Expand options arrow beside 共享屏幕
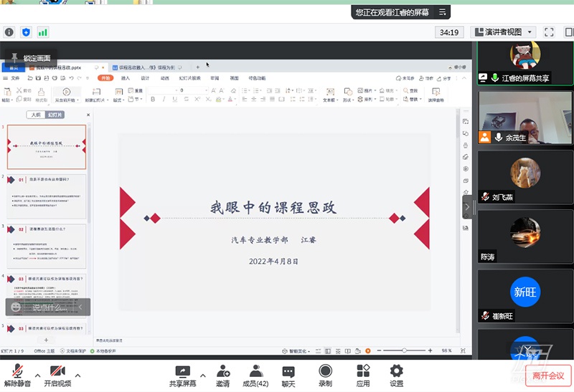This screenshot has height=392, width=574. (x=203, y=375)
